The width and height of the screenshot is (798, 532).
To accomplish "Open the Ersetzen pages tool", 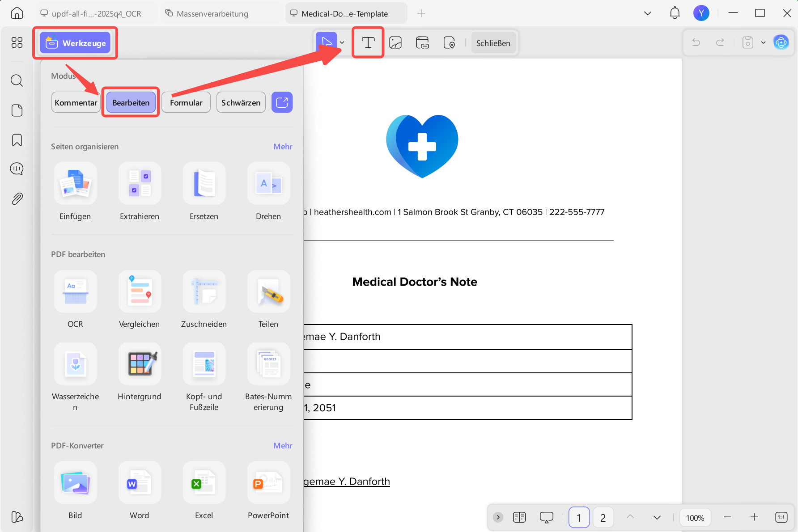I will click(x=204, y=192).
